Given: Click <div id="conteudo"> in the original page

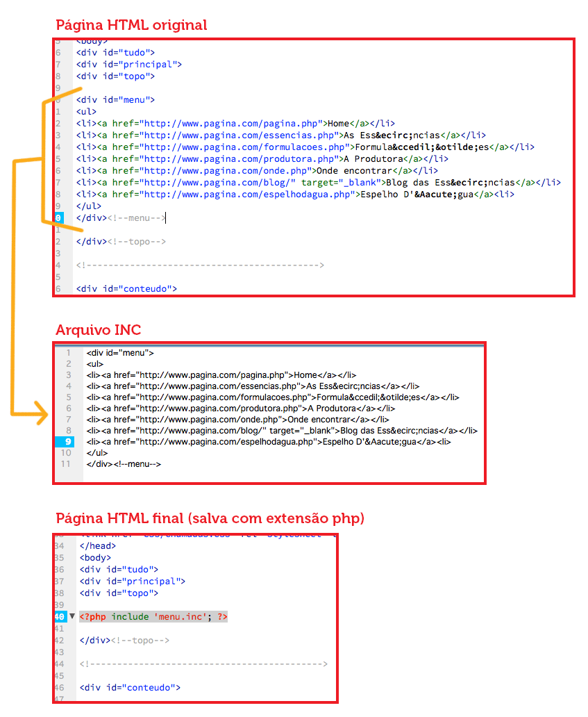Looking at the screenshot, I should [x=126, y=289].
